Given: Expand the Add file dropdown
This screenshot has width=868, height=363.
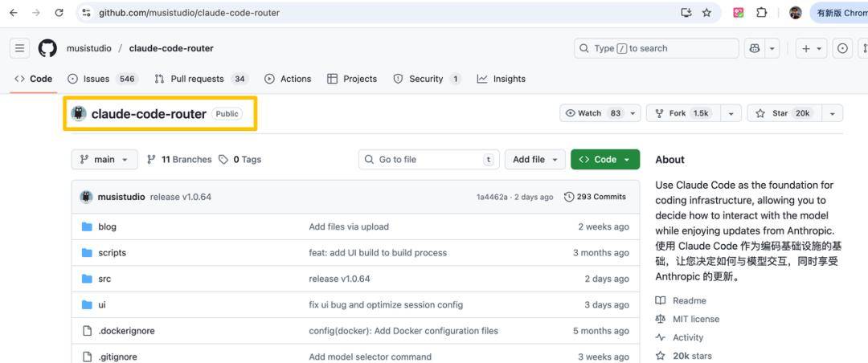Looking at the screenshot, I should pyautogui.click(x=535, y=160).
